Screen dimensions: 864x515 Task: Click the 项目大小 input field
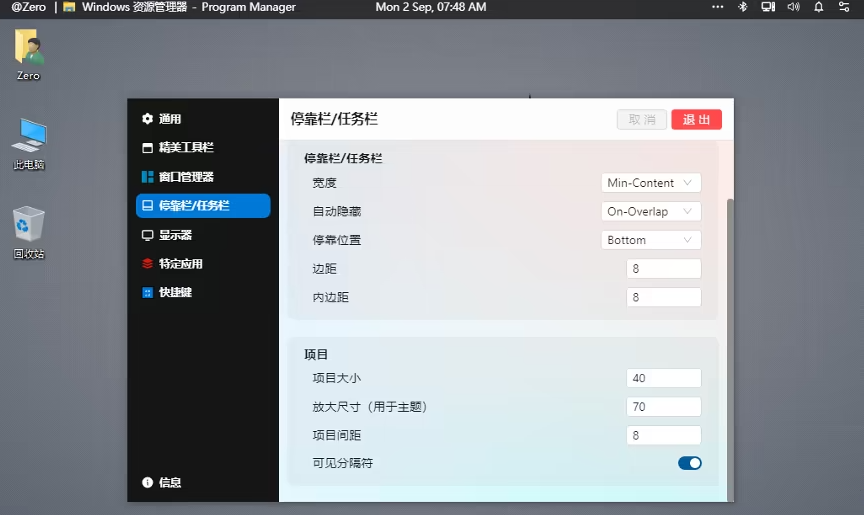pyautogui.click(x=663, y=378)
